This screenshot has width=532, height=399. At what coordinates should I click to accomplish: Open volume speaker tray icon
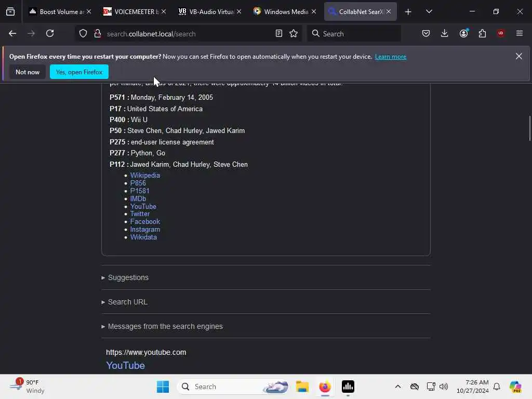point(444,387)
